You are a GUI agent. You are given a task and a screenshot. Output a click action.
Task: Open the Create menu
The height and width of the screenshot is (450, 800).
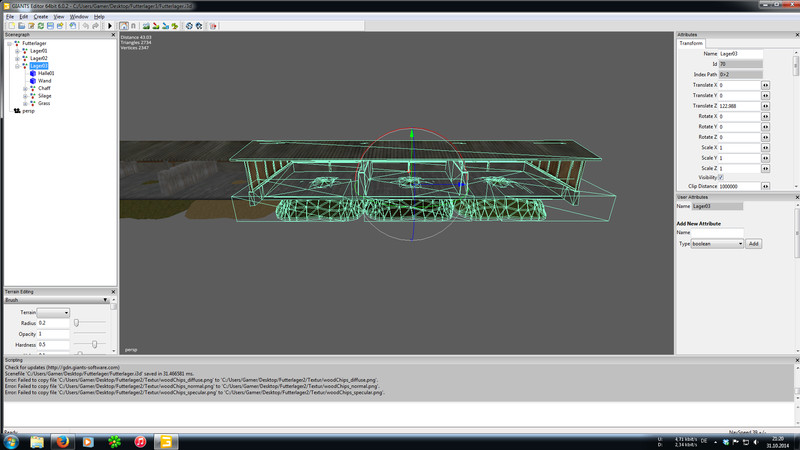pyautogui.click(x=40, y=17)
